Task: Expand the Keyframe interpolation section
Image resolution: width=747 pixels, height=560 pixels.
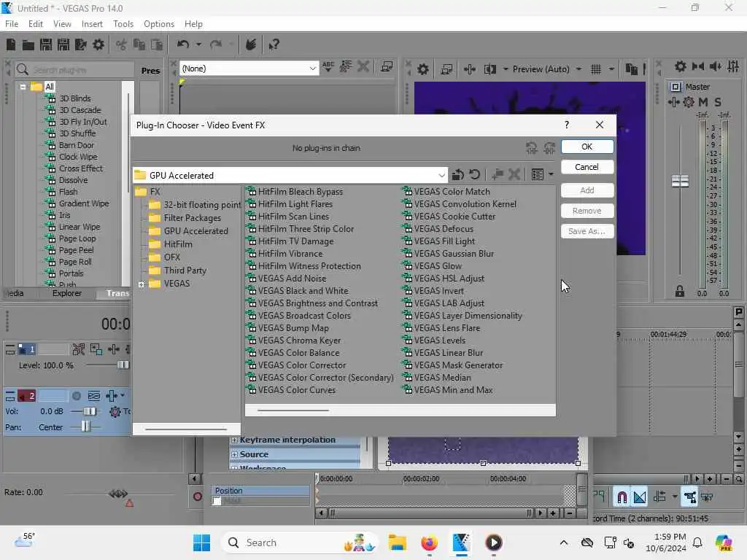Action: tap(235, 440)
